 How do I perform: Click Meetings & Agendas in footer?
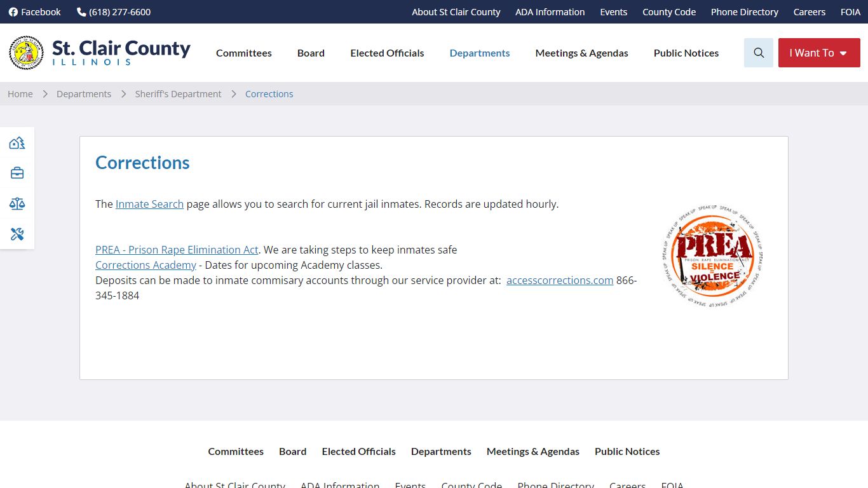click(x=533, y=451)
